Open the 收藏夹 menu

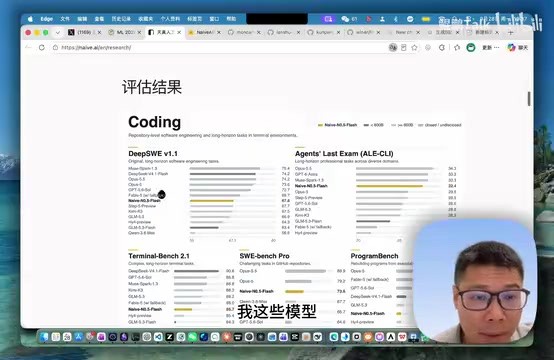[x=146, y=19]
